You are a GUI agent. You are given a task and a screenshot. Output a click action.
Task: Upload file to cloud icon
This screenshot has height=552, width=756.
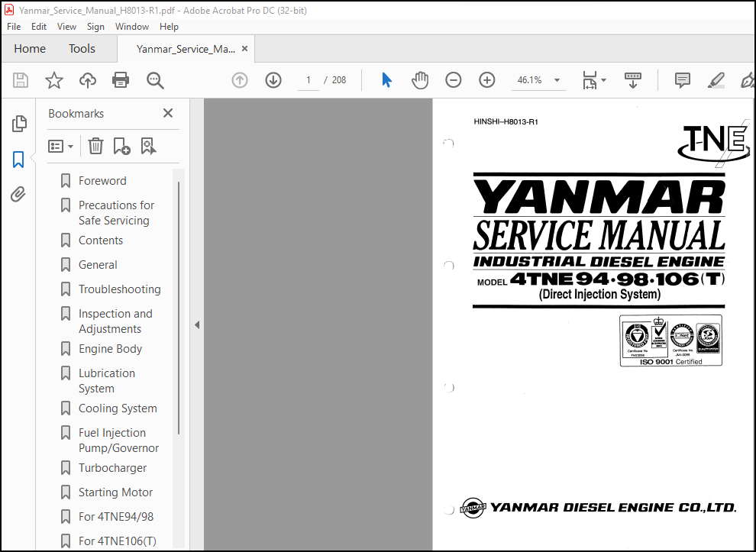point(88,80)
